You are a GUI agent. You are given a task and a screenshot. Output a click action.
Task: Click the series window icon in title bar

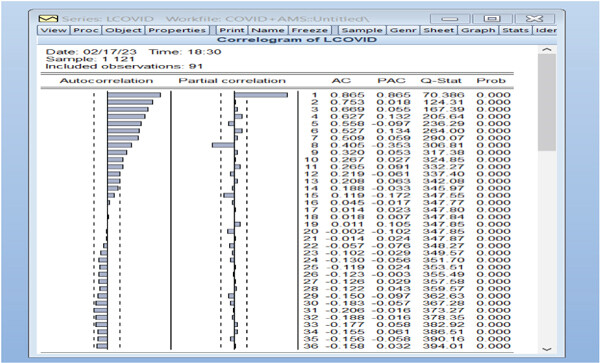coord(48,19)
